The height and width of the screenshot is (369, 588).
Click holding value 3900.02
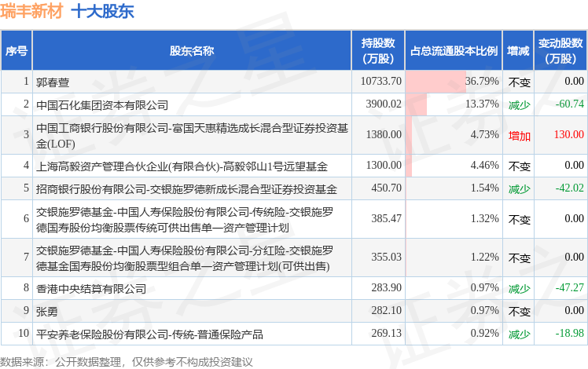point(384,104)
